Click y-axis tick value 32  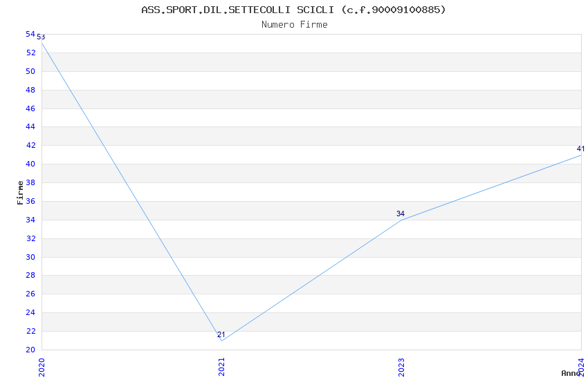[30, 238]
